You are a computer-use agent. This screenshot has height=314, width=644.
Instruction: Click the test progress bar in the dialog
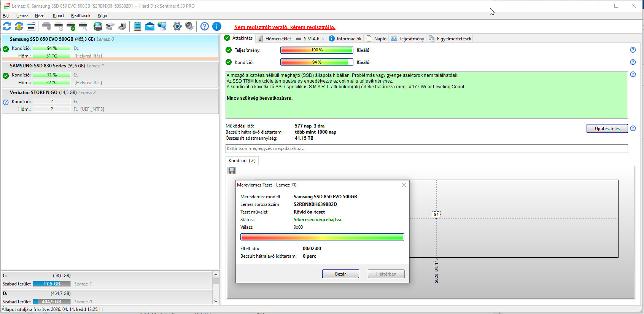click(322, 237)
